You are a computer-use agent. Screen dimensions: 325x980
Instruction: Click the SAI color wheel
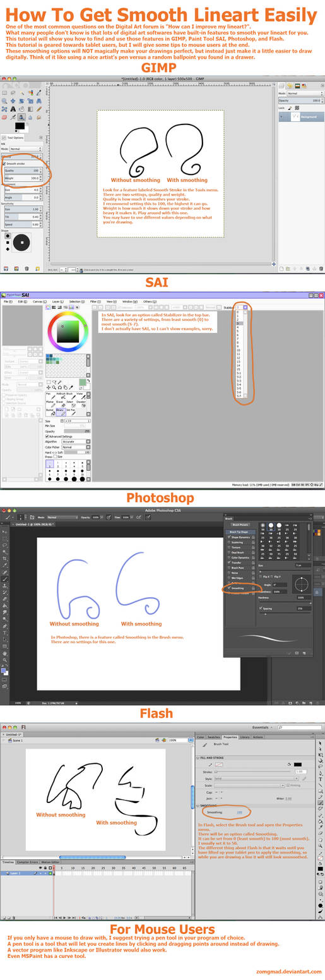pos(67,331)
